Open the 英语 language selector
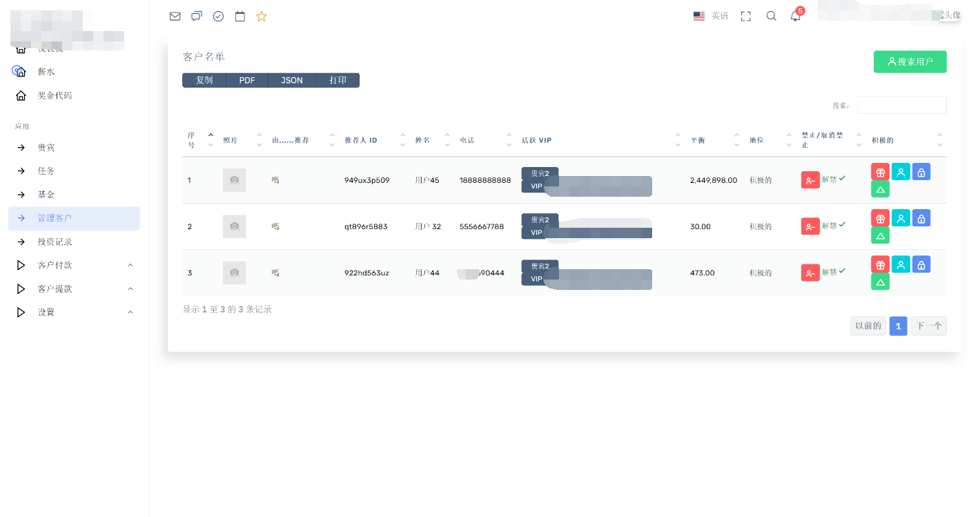 [711, 16]
